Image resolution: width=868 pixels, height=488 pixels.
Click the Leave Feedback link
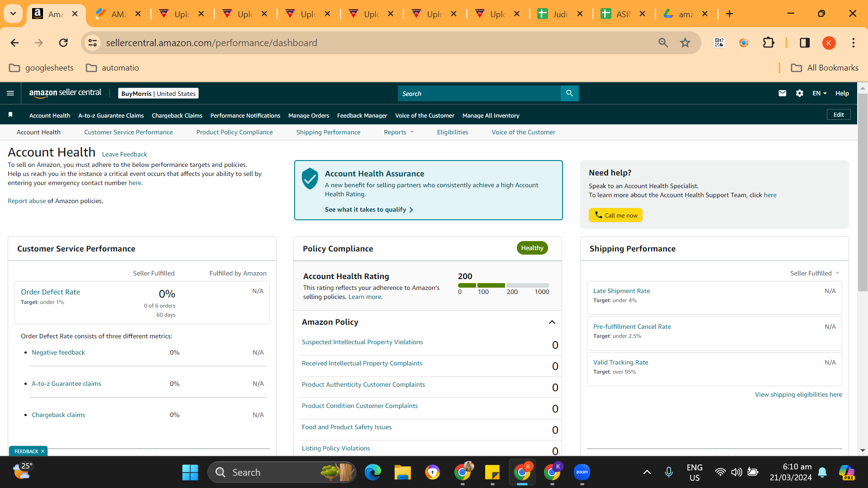pyautogui.click(x=124, y=154)
